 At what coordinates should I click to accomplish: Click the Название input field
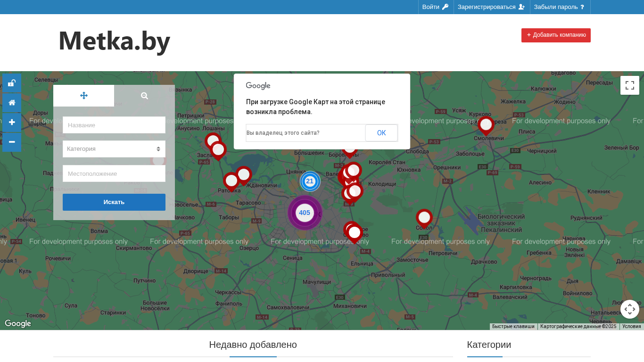click(x=114, y=125)
